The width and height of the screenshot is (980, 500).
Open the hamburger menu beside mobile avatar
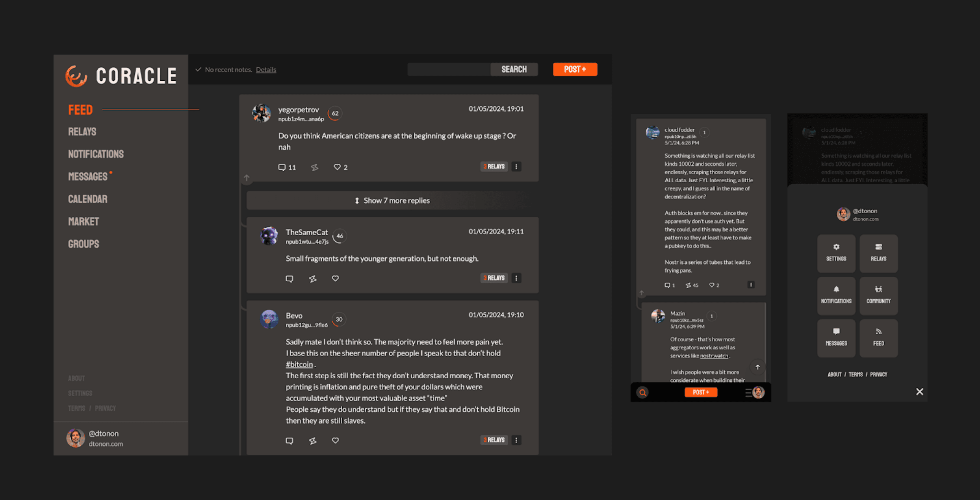coord(748,393)
